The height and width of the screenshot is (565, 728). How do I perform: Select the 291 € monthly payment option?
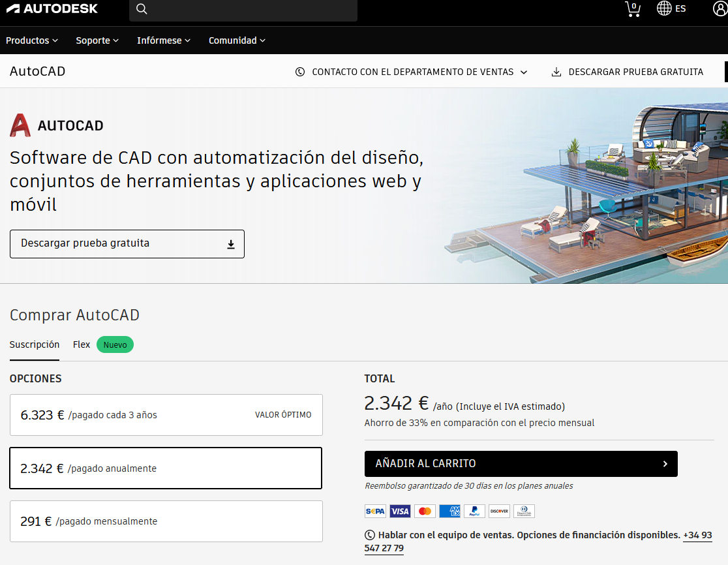(166, 521)
